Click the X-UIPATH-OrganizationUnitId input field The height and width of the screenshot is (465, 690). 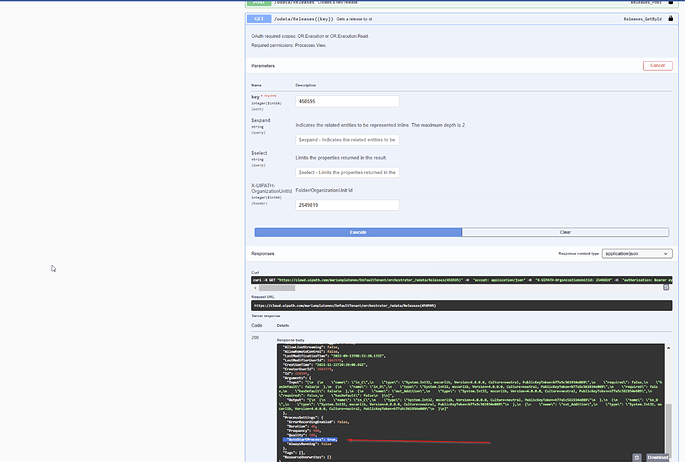[x=347, y=205]
